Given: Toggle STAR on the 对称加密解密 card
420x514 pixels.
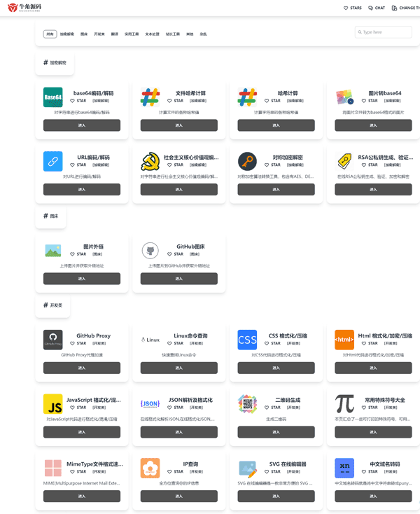Looking at the screenshot, I should [x=272, y=165].
